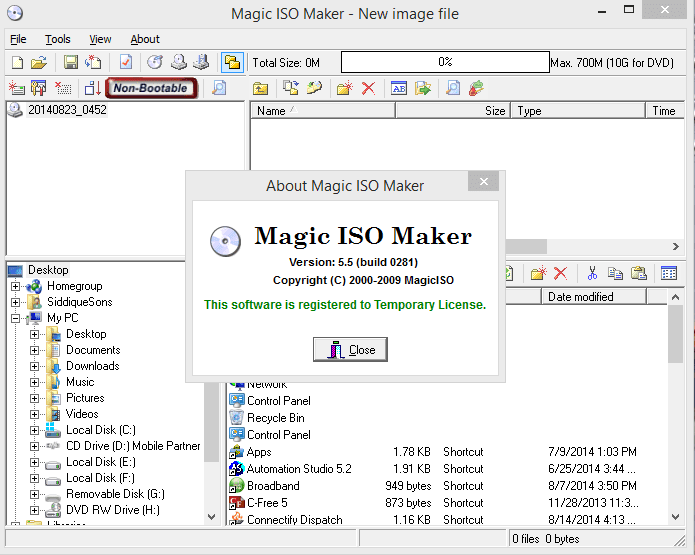Sort ISO file list by Name column
Image resolution: width=695 pixels, height=555 pixels.
pyautogui.click(x=323, y=111)
